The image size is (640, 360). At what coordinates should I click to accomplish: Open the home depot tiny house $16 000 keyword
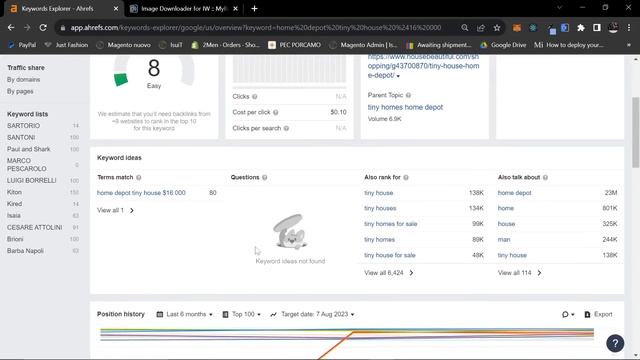141,193
